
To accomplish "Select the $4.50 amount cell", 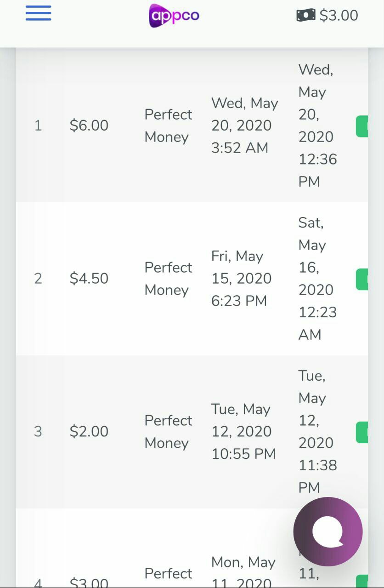I will tap(89, 279).
